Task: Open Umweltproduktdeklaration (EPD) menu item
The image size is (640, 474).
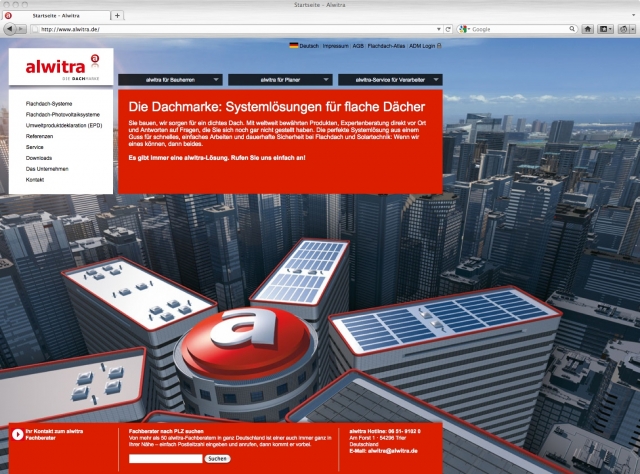Action: (64, 125)
